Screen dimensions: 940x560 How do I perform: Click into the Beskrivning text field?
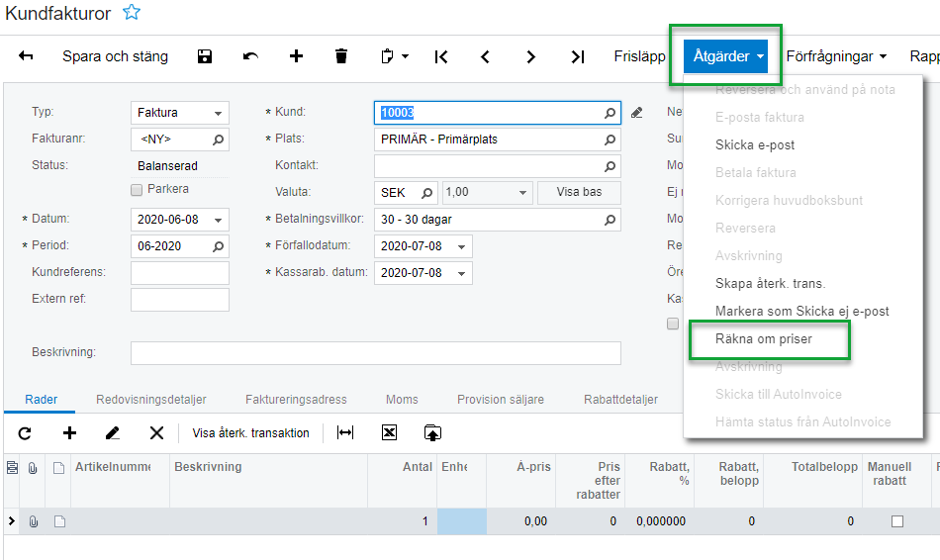pos(375,353)
